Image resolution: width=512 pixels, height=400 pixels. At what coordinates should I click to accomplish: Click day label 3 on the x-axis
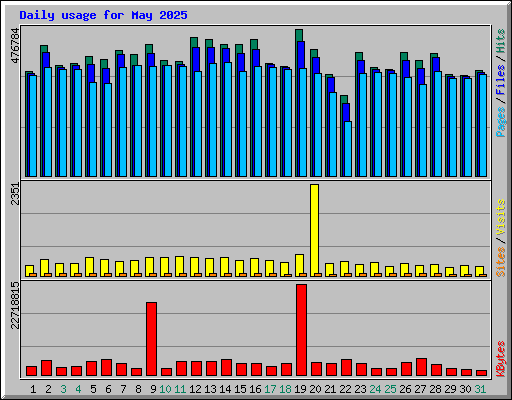(63, 389)
